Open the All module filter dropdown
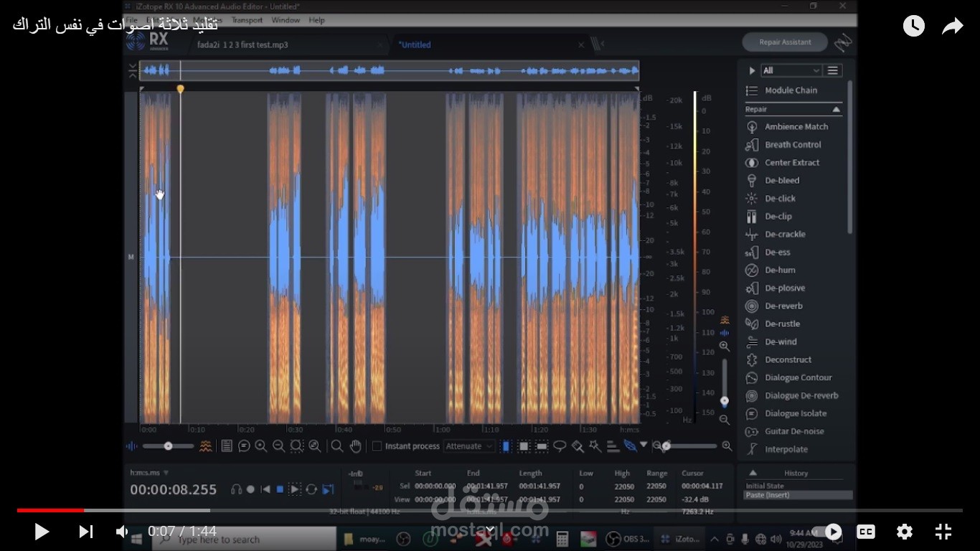This screenshot has width=980, height=551. point(791,70)
